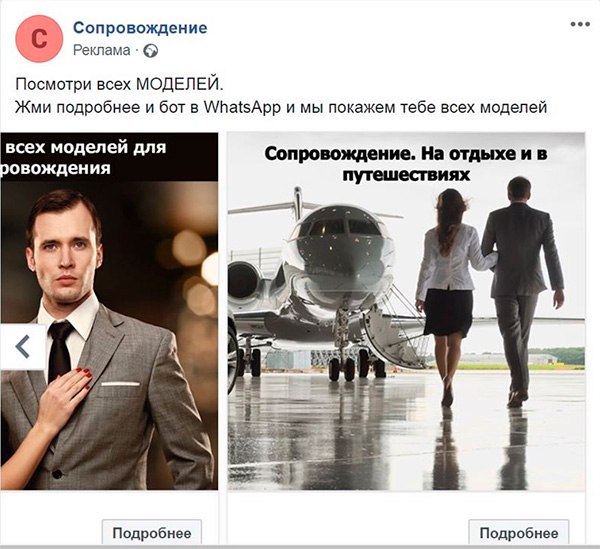Click the post line mentioning WhatsApp bot
The image size is (600, 549).
(281, 108)
